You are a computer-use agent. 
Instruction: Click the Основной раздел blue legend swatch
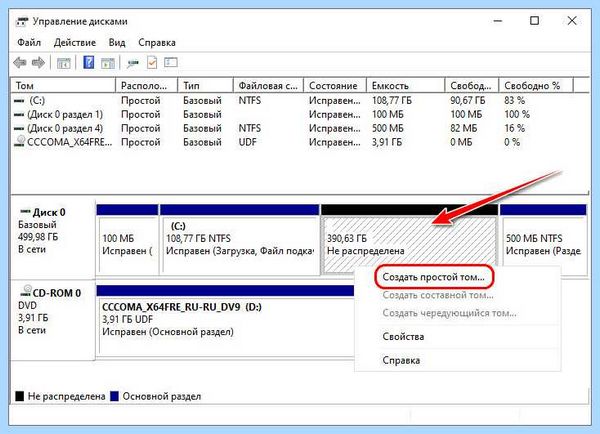click(114, 396)
